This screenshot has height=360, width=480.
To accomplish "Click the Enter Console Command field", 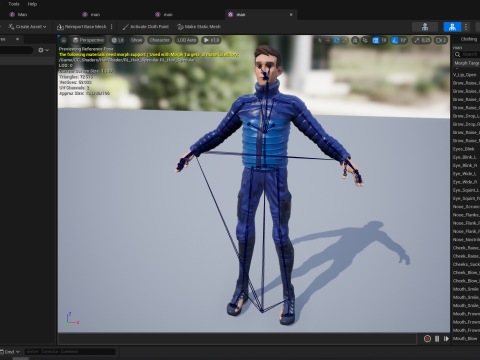I will tap(70, 352).
